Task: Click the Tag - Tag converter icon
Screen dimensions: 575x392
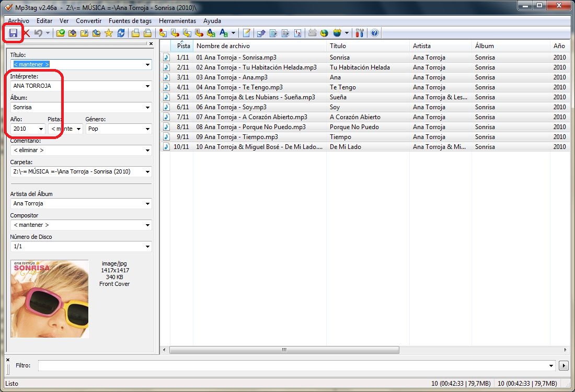Action: tap(211, 33)
